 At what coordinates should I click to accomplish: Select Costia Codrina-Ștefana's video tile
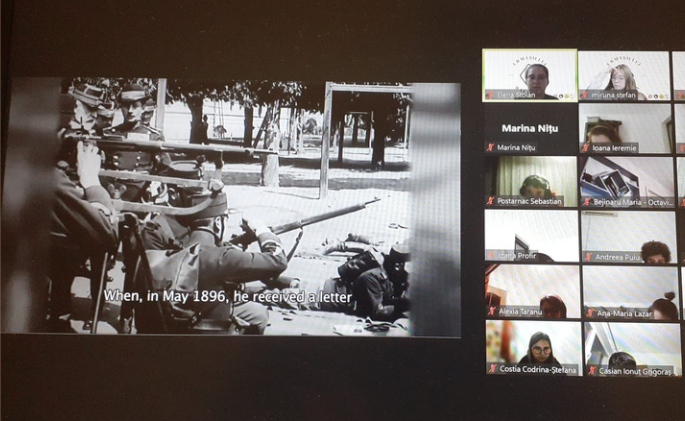pyautogui.click(x=534, y=348)
